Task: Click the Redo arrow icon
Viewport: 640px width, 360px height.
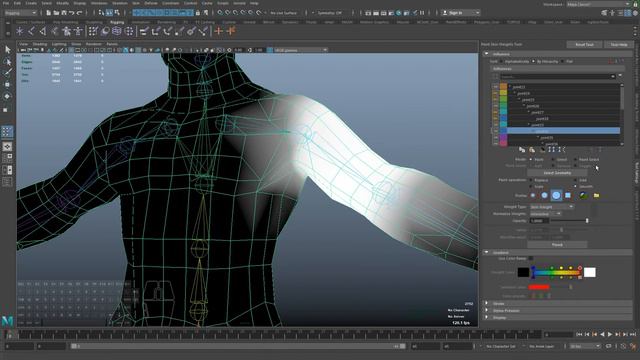Action: 79,13
